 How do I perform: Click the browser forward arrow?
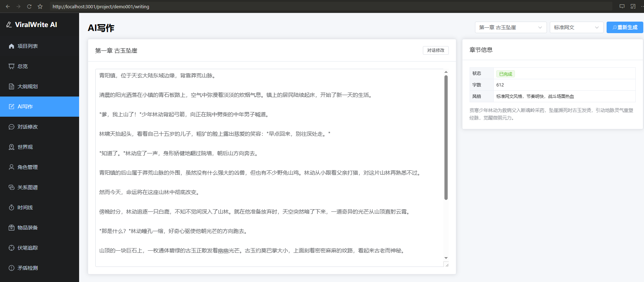coord(19,6)
